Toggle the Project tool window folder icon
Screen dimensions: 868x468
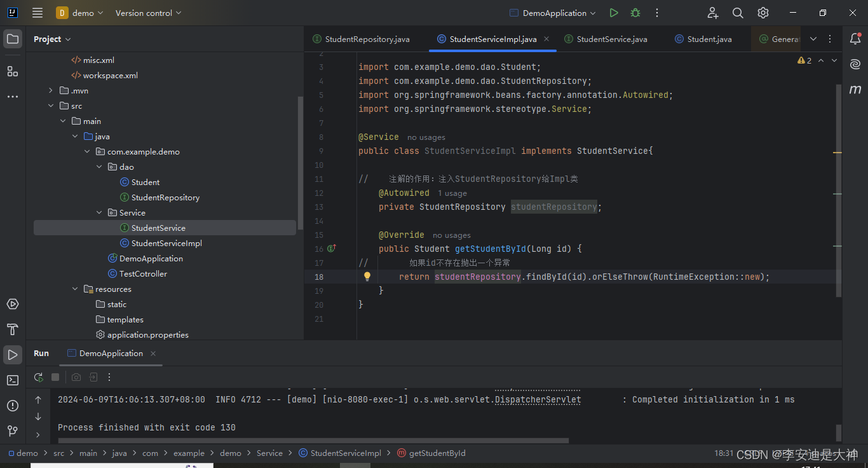click(x=13, y=39)
